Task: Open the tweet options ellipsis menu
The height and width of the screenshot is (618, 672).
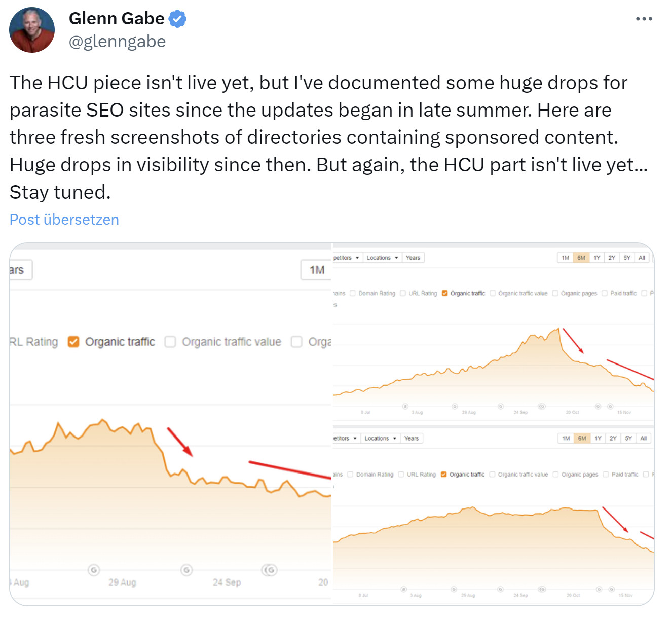Action: pos(644,18)
